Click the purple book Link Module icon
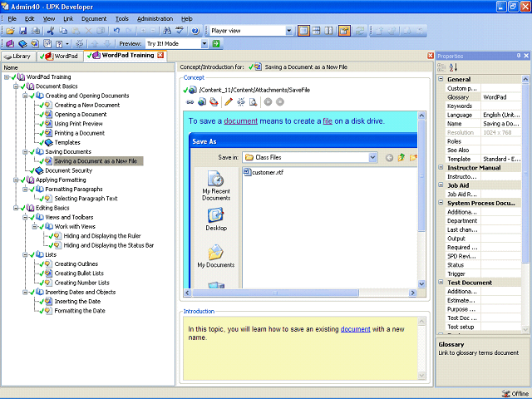The image size is (532, 399). [10, 43]
